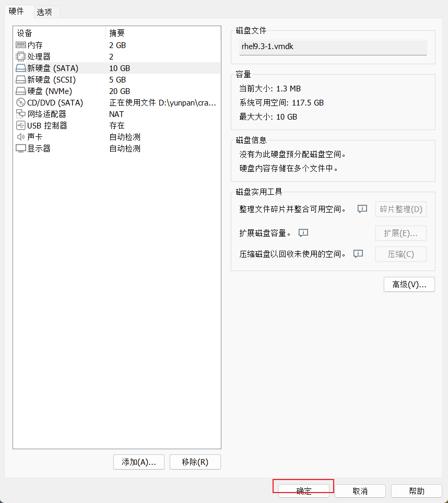
Task: Click the 10 GB SATA disk summary
Action: 120,68
